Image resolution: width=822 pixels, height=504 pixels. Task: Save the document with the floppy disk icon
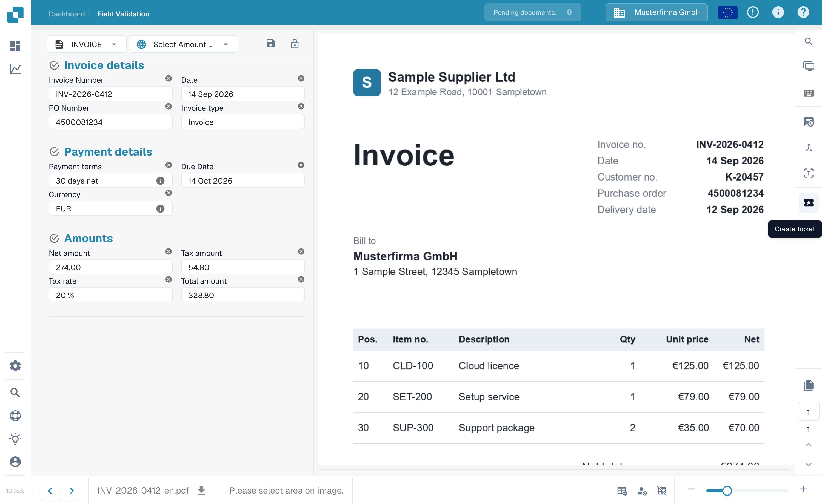click(x=270, y=43)
